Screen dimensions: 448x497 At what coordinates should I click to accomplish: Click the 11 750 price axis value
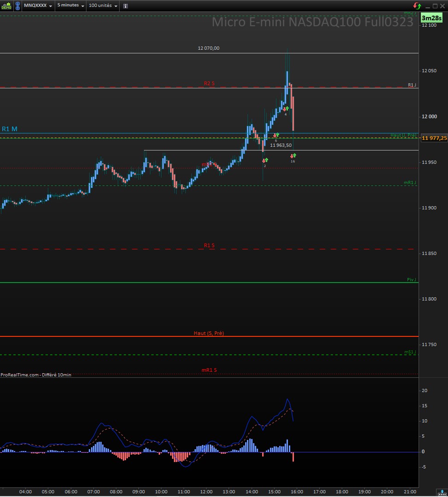click(x=429, y=345)
